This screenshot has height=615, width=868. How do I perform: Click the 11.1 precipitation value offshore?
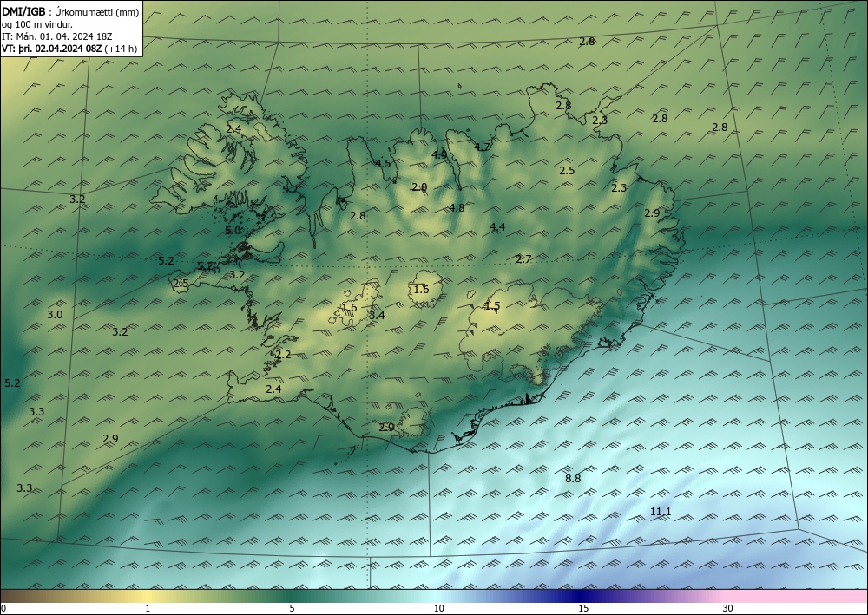[661, 512]
